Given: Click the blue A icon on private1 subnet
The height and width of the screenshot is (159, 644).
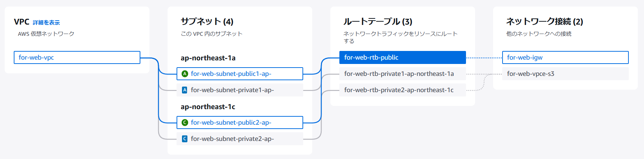Looking at the screenshot, I should tap(185, 90).
